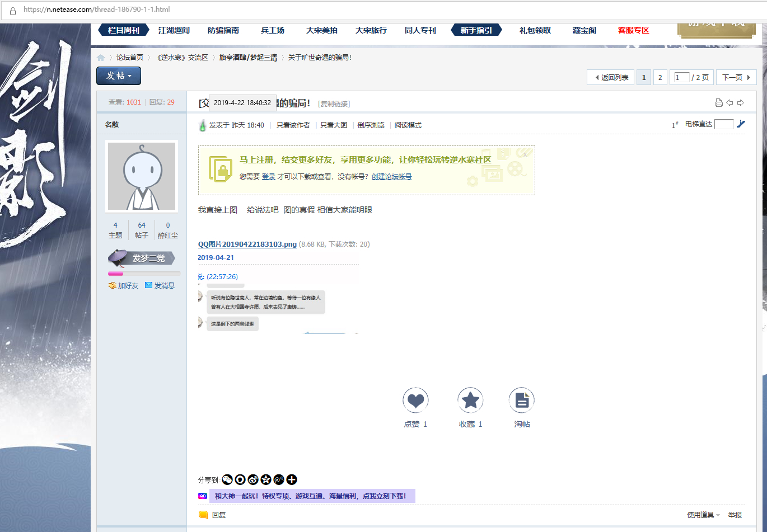
Task: Go to the 同人专刊 section
Action: pyautogui.click(x=420, y=30)
